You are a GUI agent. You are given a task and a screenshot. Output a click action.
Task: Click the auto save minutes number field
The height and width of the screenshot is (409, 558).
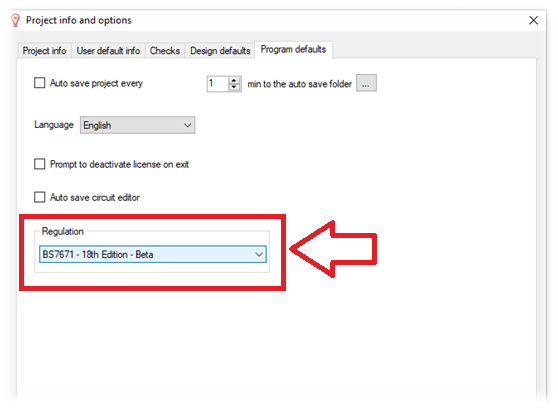click(218, 84)
